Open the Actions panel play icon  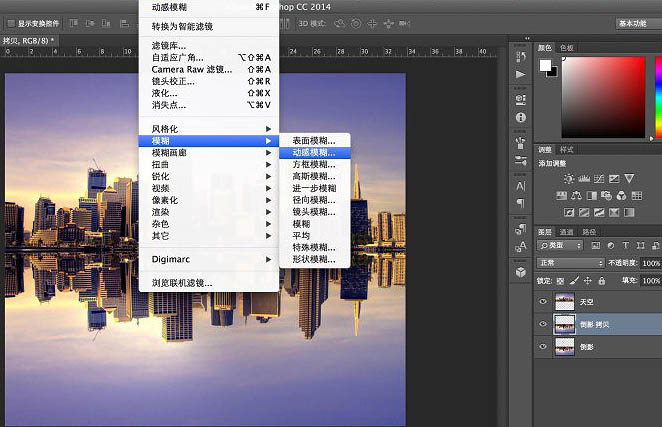521,74
